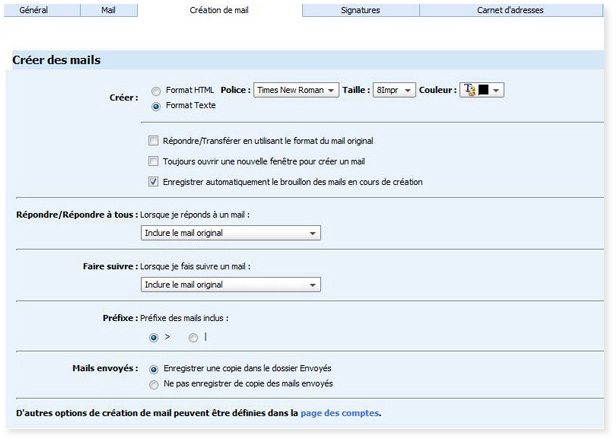The width and height of the screenshot is (616, 441).
Task: Check Toujours ouvrir une nouvelle fenêtre option
Action: (x=153, y=161)
